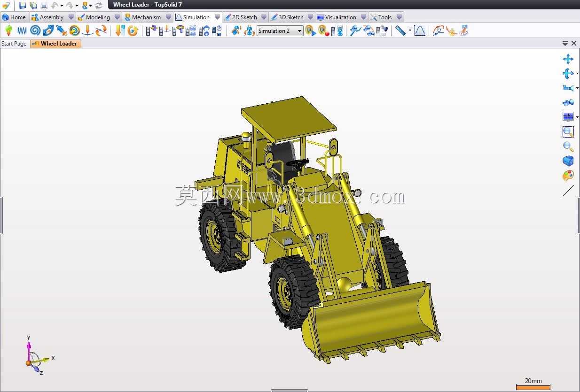Image resolution: width=580 pixels, height=392 pixels.
Task: Click the orange down arrow with blue bar icon
Action: [120, 31]
